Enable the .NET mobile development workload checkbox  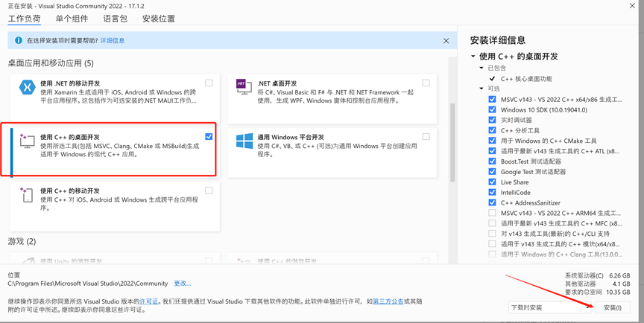click(209, 83)
